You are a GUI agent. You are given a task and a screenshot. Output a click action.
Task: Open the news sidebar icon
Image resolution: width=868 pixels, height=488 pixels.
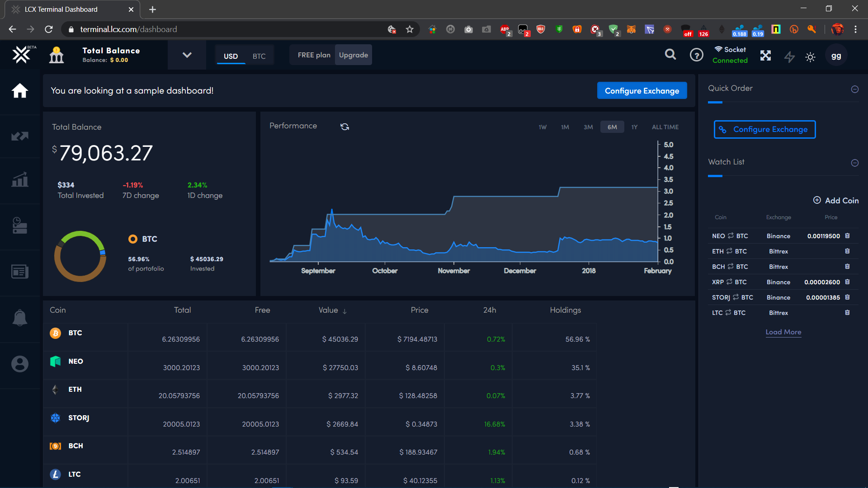click(x=20, y=272)
